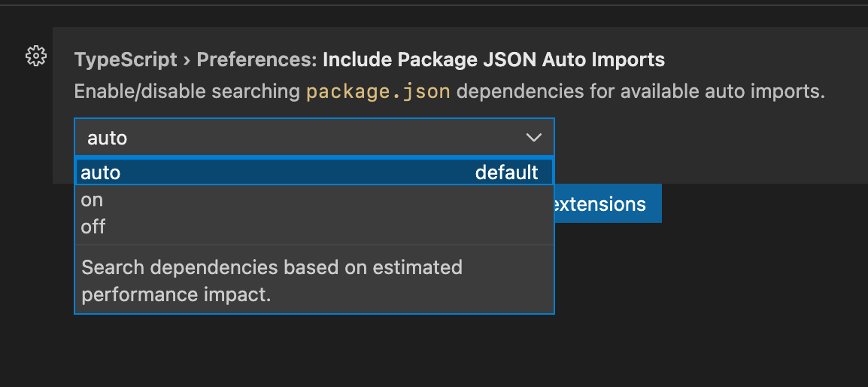This screenshot has width=868, height=387.
Task: Click the "Include Package JSON Auto Imports" title
Action: click(493, 59)
